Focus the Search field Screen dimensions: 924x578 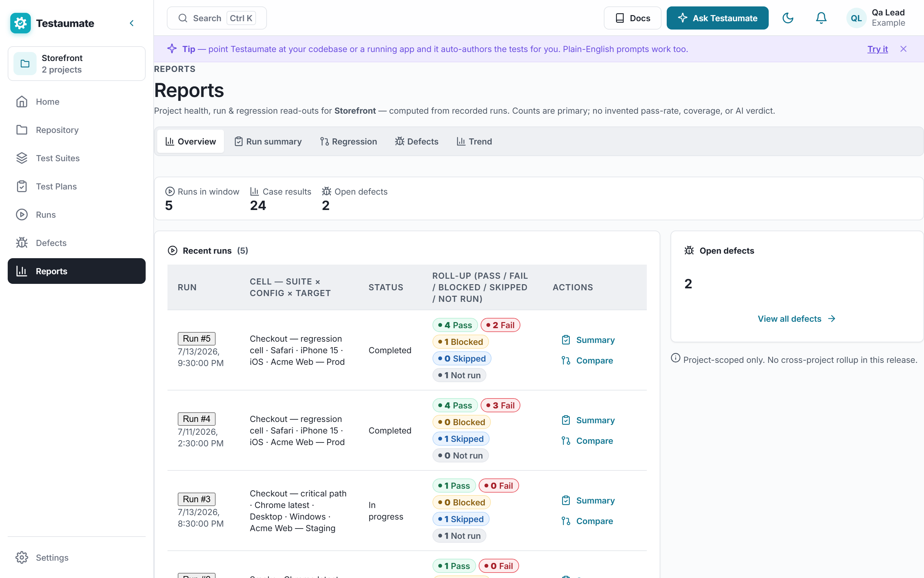coord(217,18)
